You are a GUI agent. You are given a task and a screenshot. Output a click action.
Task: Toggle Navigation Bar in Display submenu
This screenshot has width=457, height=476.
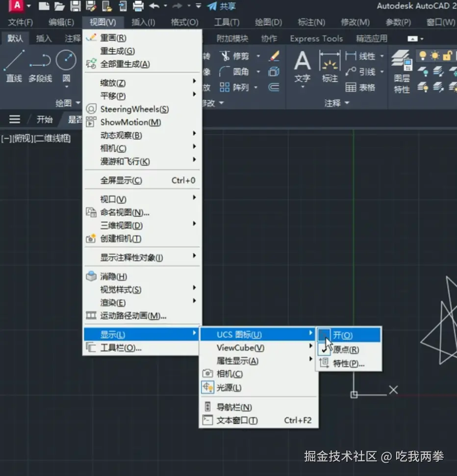(258, 407)
